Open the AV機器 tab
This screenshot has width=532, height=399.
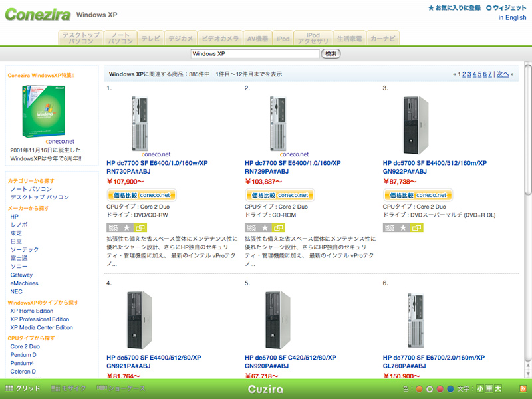pyautogui.click(x=257, y=38)
